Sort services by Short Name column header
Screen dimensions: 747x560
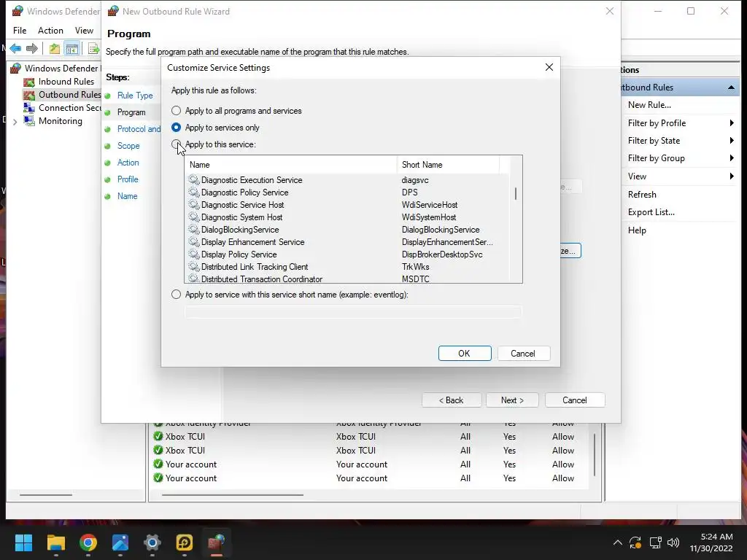[448, 165]
